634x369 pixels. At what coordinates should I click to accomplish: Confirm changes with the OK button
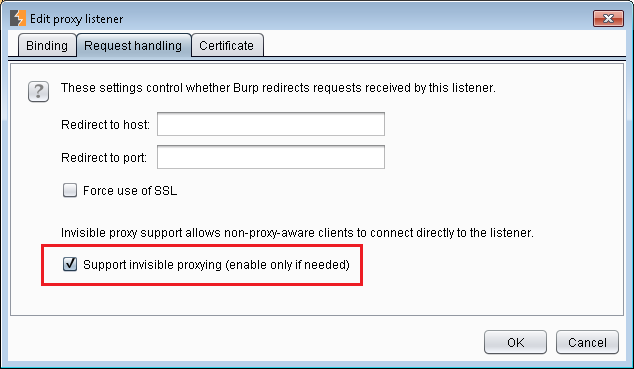click(516, 342)
